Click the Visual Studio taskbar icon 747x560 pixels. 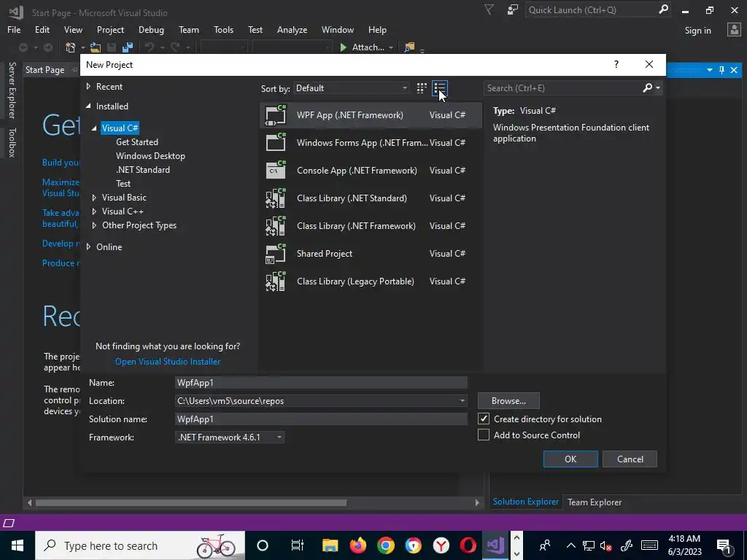pyautogui.click(x=495, y=545)
